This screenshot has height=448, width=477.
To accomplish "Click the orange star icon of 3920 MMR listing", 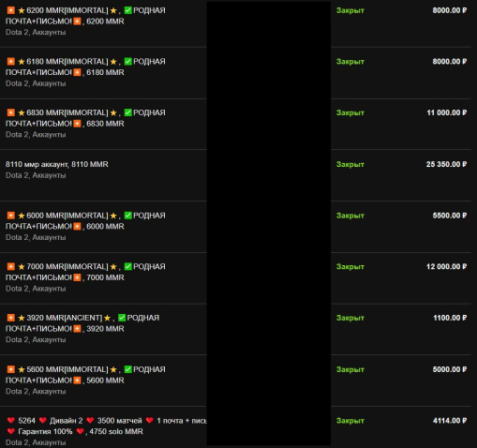I will 11,318.
